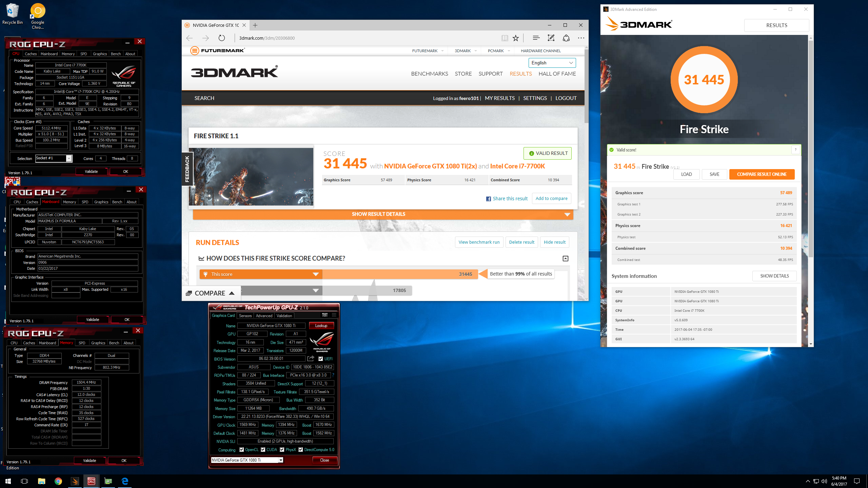Refresh the 3dmark.com page in Edge
This screenshot has height=488, width=868.
[x=221, y=38]
